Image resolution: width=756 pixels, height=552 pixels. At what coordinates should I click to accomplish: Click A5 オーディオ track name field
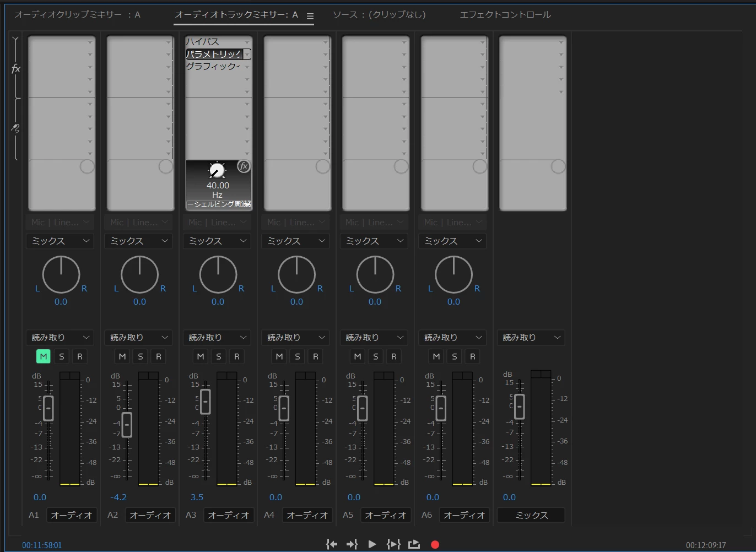(386, 515)
